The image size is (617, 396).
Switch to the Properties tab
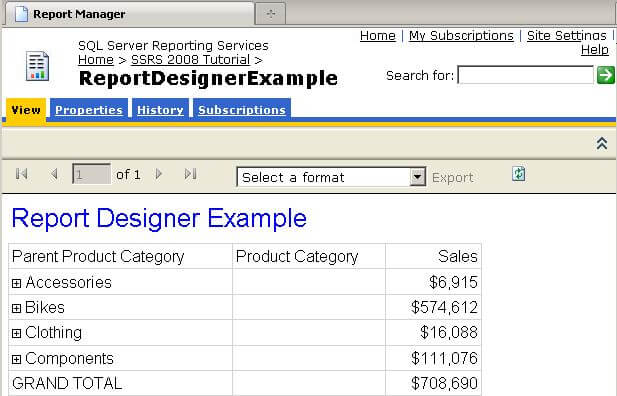coord(89,110)
